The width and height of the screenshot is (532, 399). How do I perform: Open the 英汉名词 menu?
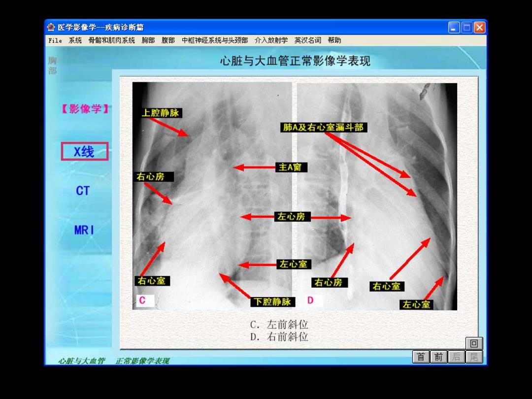coord(307,40)
